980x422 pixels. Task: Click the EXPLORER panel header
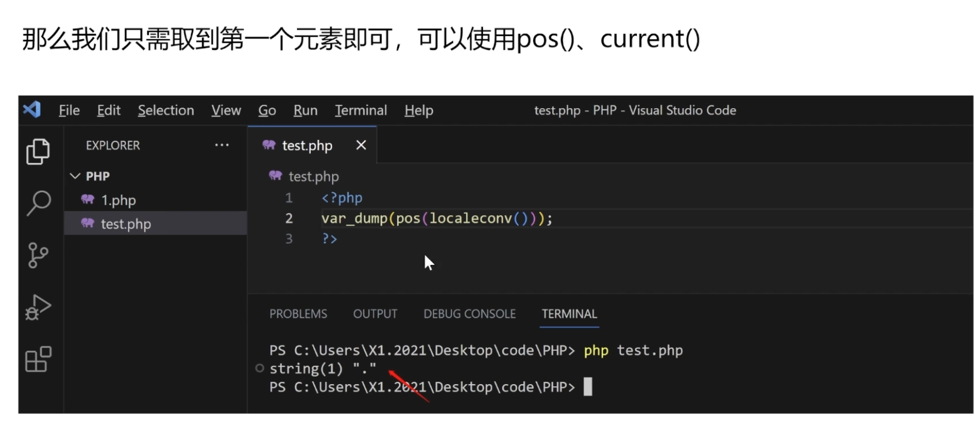[113, 145]
